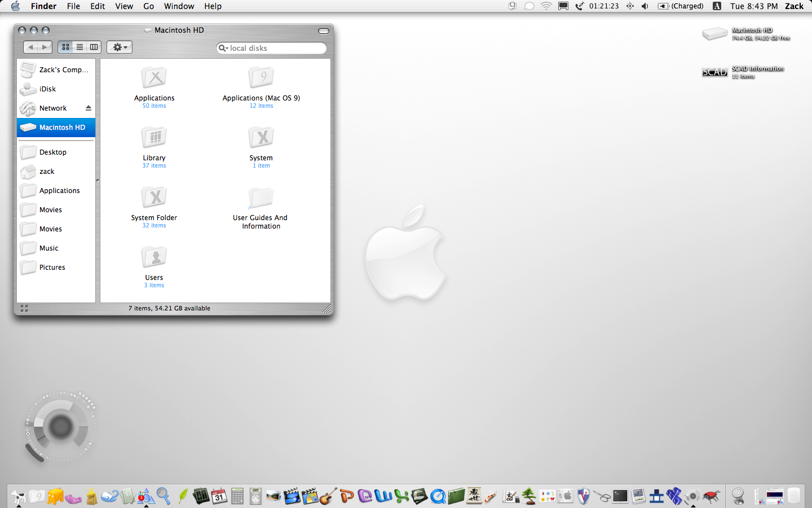Viewport: 812px width, 508px height.
Task: Open the System folder with X icon
Action: [261, 138]
